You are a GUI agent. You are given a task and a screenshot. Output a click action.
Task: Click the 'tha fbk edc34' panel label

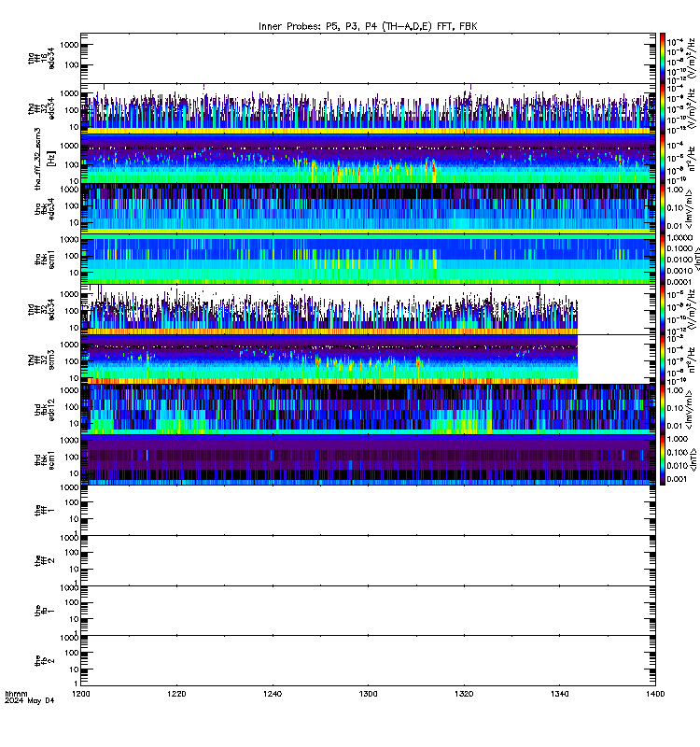(x=45, y=208)
